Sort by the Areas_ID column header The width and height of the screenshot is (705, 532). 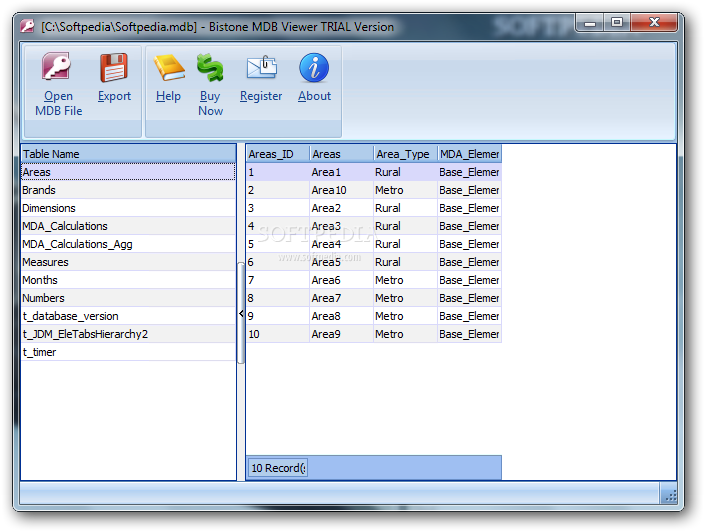(277, 154)
